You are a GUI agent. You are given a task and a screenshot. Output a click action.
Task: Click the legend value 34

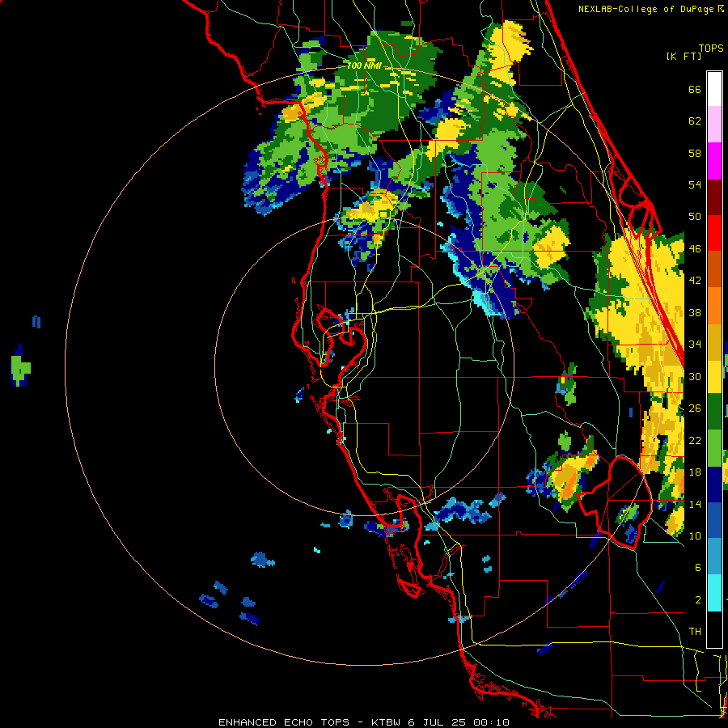point(695,345)
